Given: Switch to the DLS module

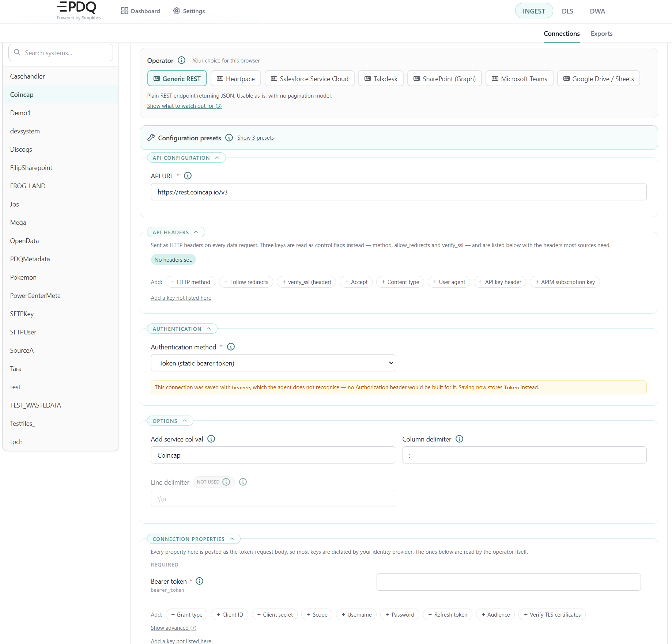Looking at the screenshot, I should pos(567,11).
